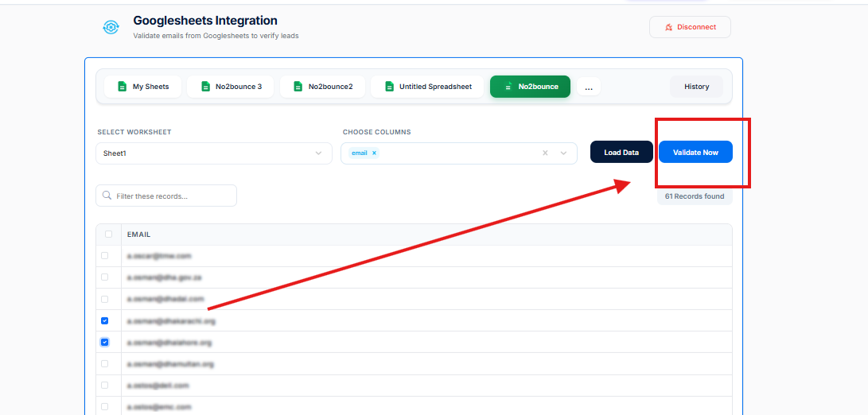This screenshot has height=415, width=868.
Task: Open the Select Worksheet dropdown showing Sheet1
Action: [214, 153]
